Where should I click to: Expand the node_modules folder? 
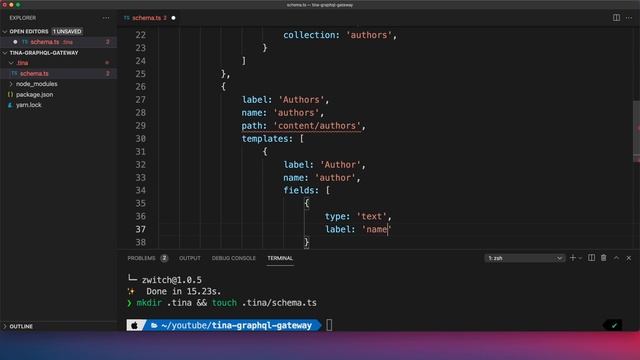[x=11, y=84]
